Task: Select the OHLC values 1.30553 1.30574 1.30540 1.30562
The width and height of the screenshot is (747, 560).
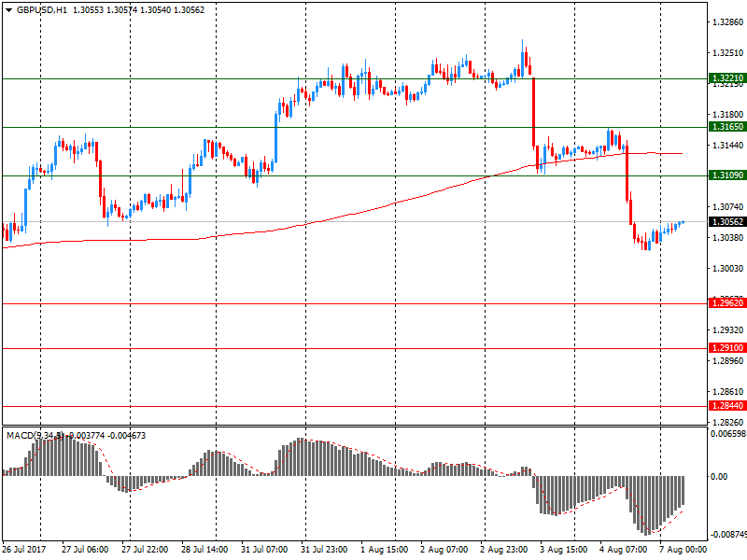Action: tap(138, 10)
